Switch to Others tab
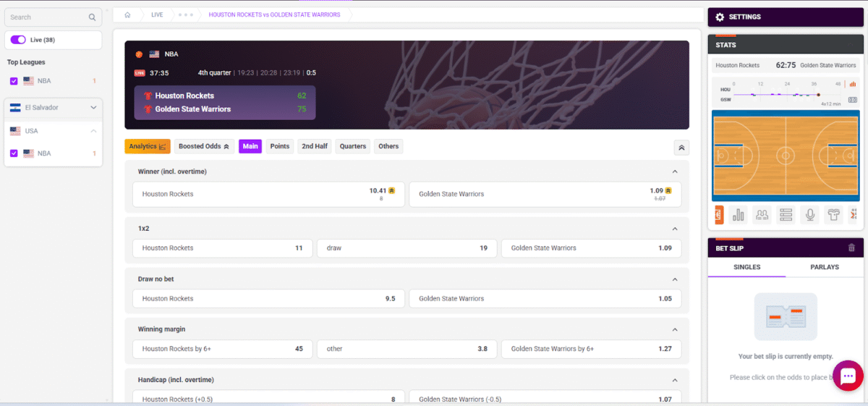868x406 pixels. (x=388, y=146)
